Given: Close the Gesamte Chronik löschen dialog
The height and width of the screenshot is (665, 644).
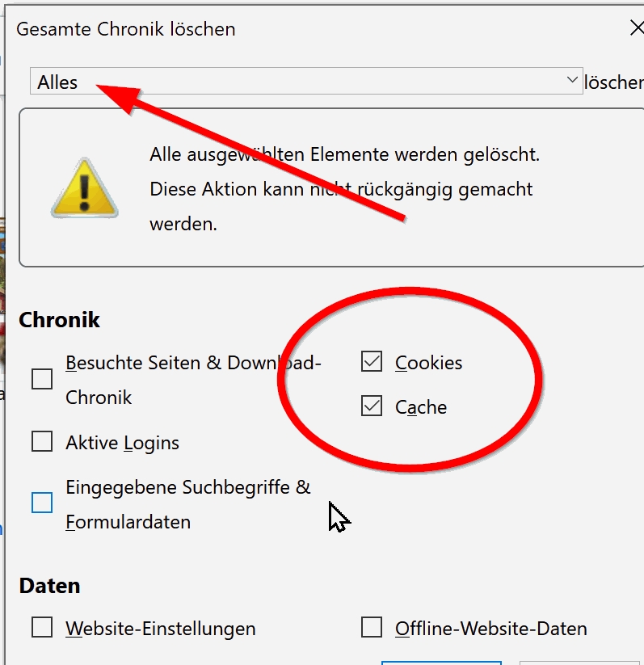Looking at the screenshot, I should click(637, 29).
